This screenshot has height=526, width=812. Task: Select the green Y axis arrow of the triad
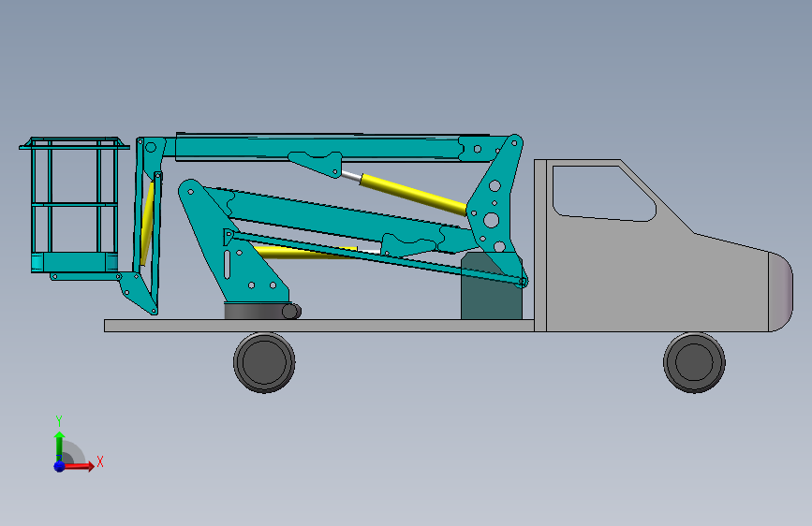[60, 446]
